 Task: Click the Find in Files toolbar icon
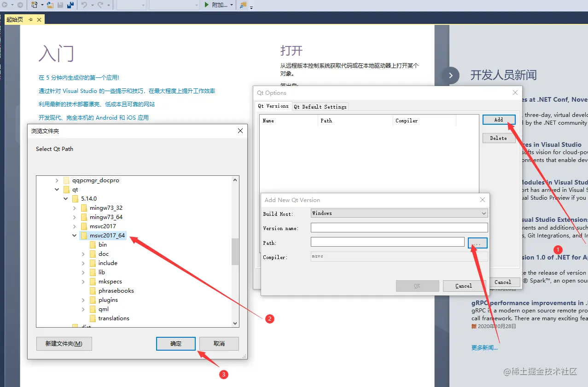click(x=243, y=5)
